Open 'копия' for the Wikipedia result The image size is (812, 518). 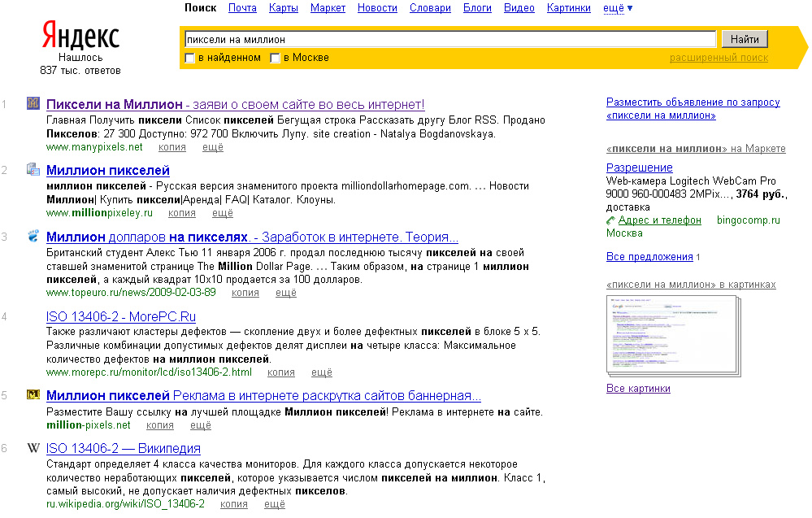(233, 504)
